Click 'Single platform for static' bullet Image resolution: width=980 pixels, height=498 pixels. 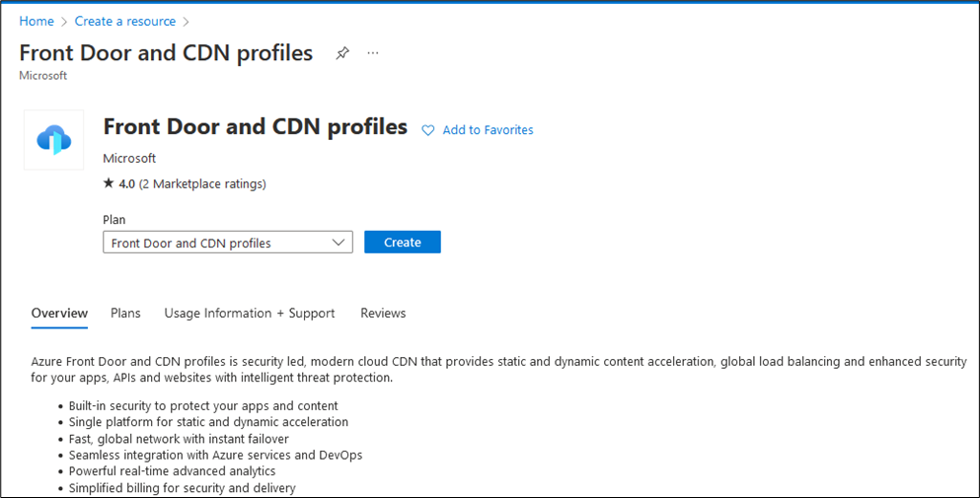pos(209,422)
